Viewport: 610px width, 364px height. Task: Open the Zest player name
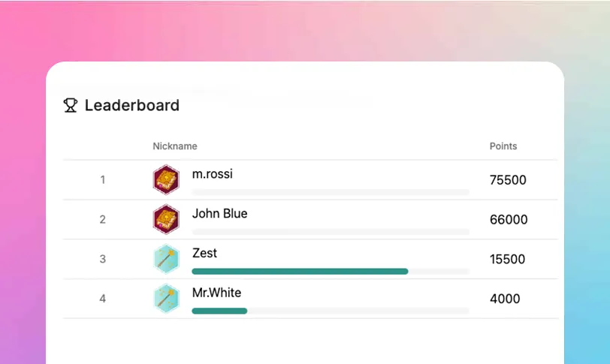point(204,254)
